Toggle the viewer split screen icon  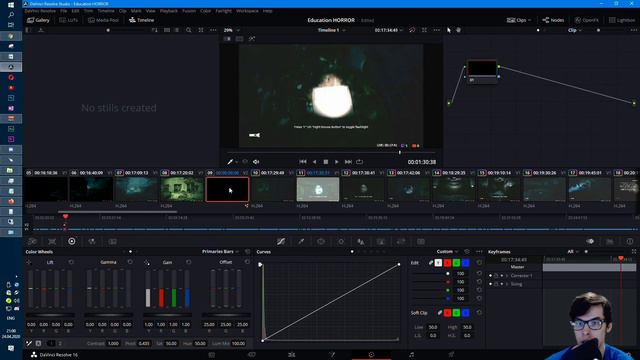pyautogui.click(x=240, y=39)
